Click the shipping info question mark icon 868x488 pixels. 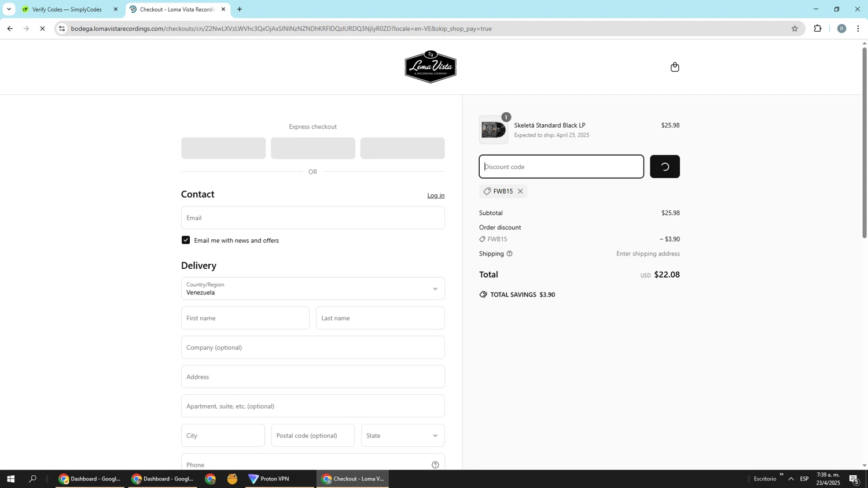pyautogui.click(x=509, y=254)
